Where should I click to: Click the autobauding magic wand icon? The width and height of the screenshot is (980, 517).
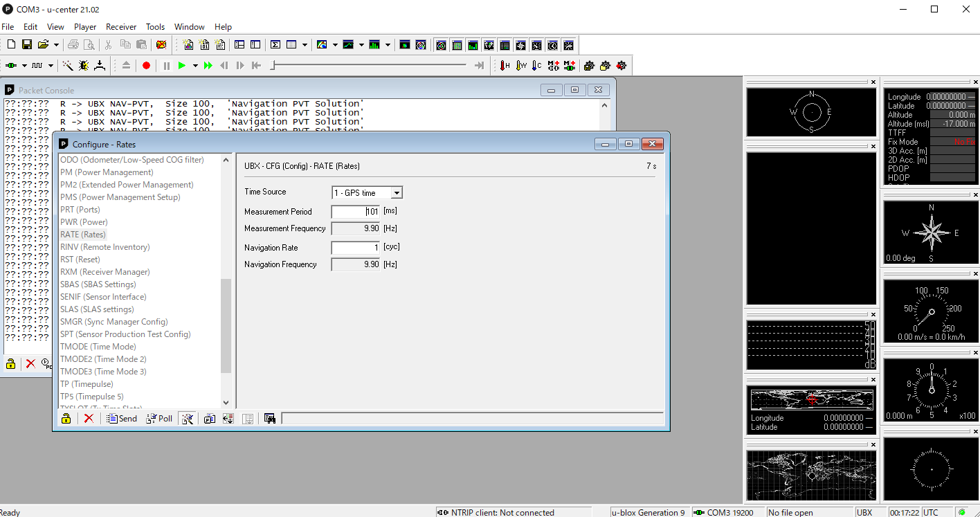68,65
